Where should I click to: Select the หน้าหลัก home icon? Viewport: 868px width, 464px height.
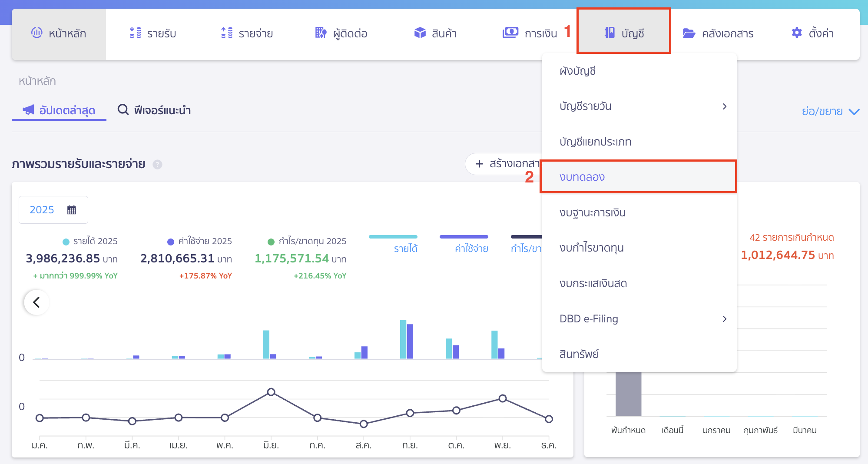pyautogui.click(x=37, y=32)
